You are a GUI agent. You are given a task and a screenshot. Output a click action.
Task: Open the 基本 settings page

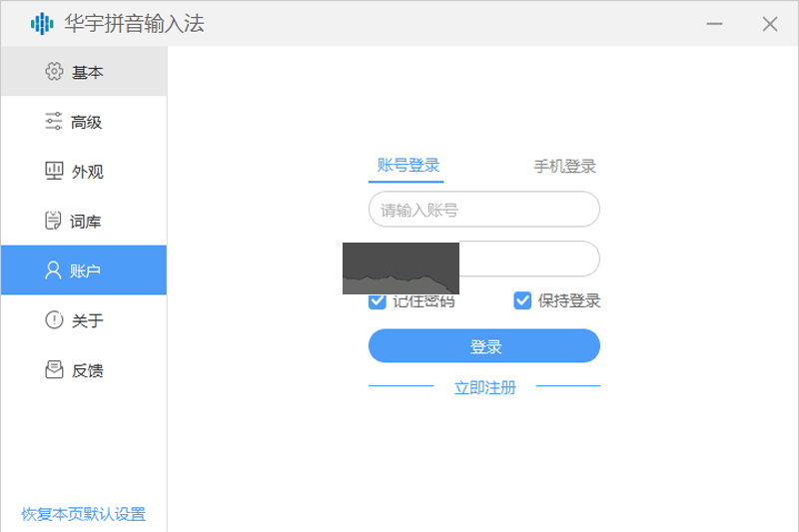click(x=84, y=71)
